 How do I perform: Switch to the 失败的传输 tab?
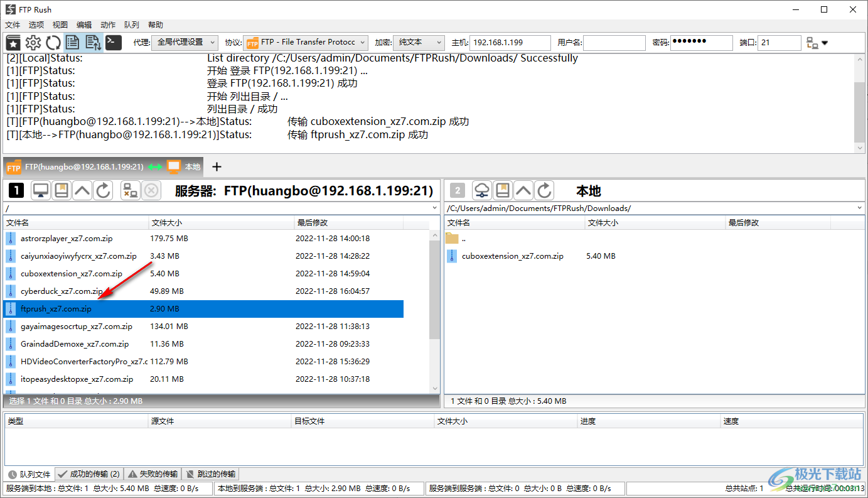pos(153,474)
